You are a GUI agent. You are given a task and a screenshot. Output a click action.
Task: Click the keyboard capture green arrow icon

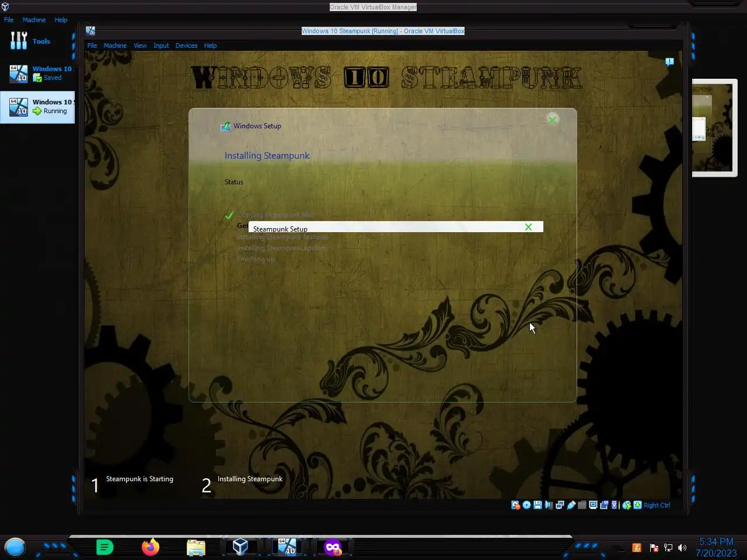[x=638, y=505]
